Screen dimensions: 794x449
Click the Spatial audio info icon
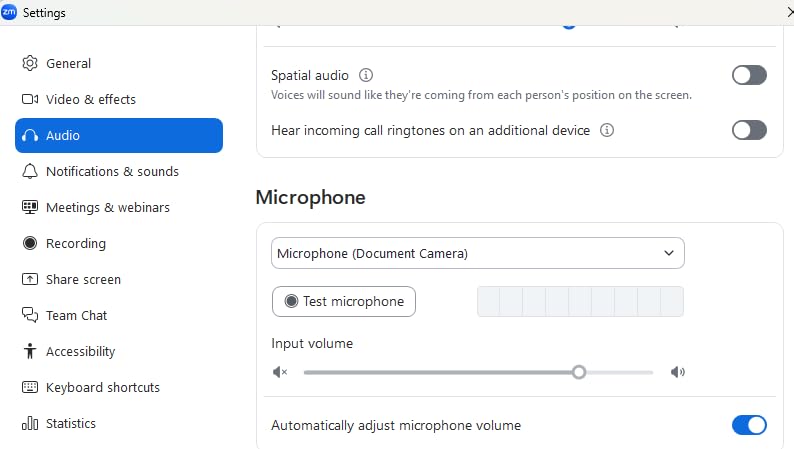tap(366, 75)
